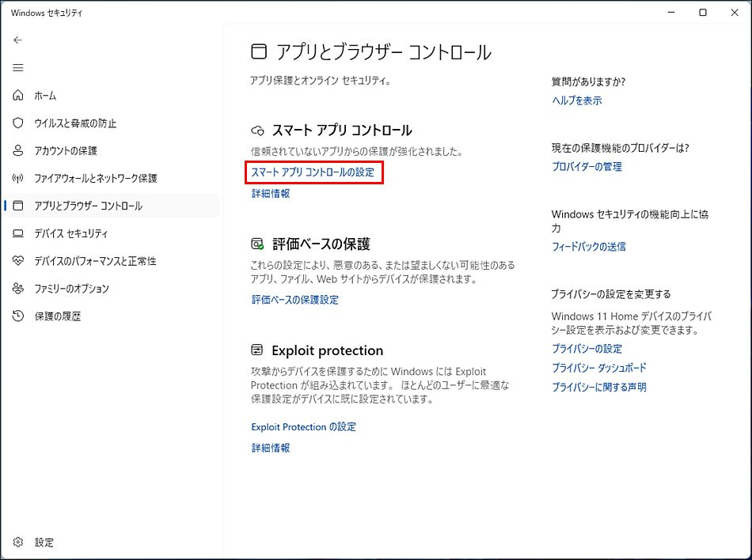Click the person icon for アカウントの保護

pos(17,150)
